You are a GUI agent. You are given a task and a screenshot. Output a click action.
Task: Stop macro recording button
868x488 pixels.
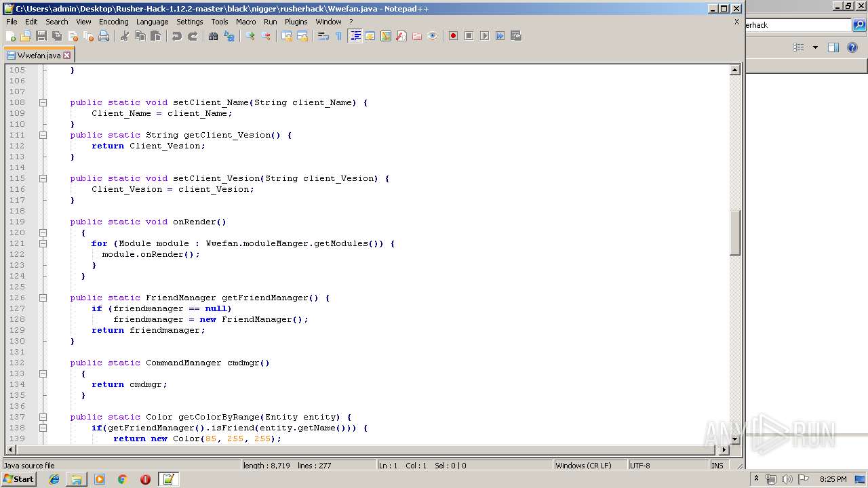469,36
